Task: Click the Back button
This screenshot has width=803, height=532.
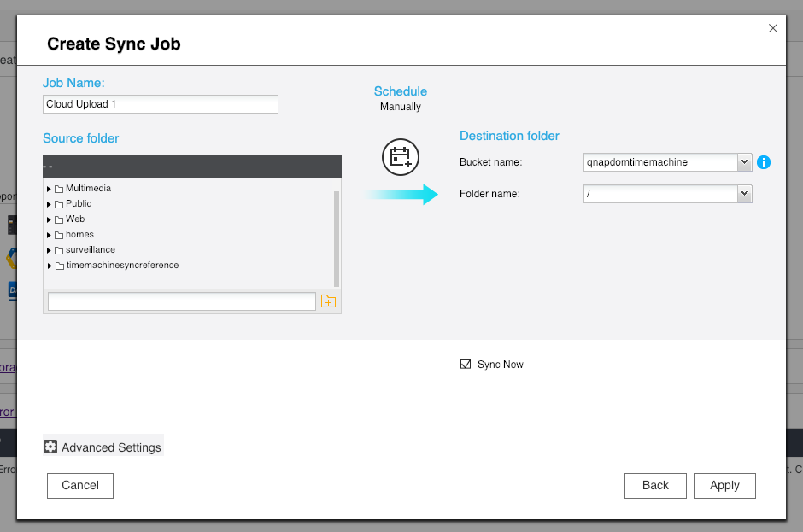Action: 655,485
